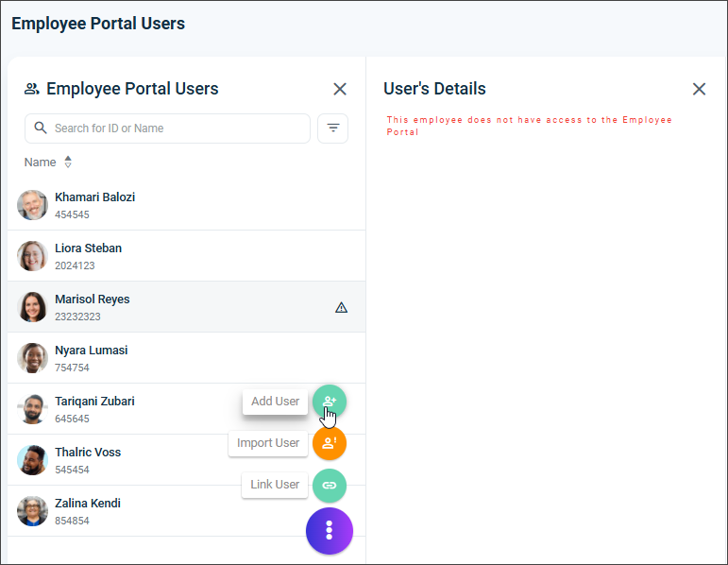Open the filter options icon beside search
Screen dimensions: 728x565
pyautogui.click(x=332, y=128)
